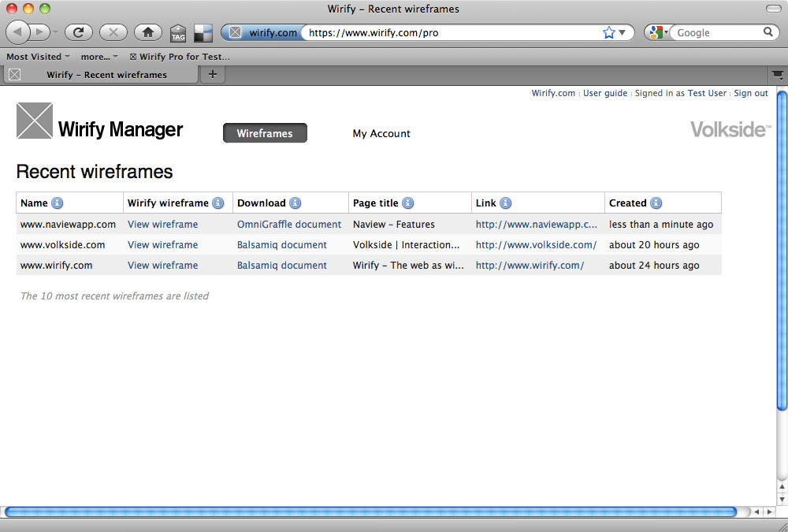Open the search engine selector dropdown
788x532 pixels.
coord(666,32)
